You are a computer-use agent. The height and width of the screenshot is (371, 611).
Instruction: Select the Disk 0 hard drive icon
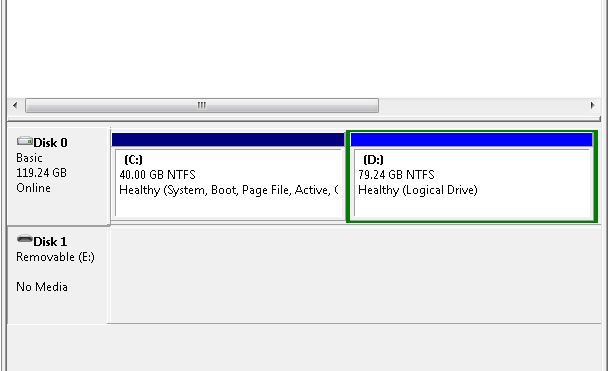pyautogui.click(x=24, y=141)
